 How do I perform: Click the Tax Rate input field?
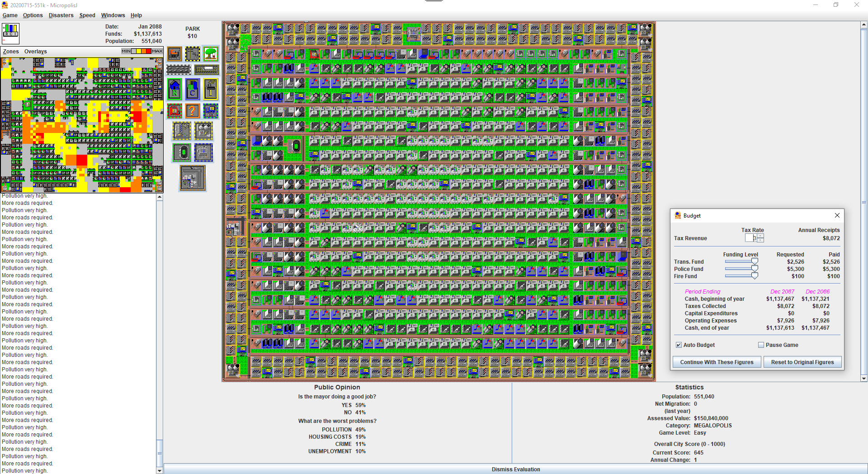point(751,238)
